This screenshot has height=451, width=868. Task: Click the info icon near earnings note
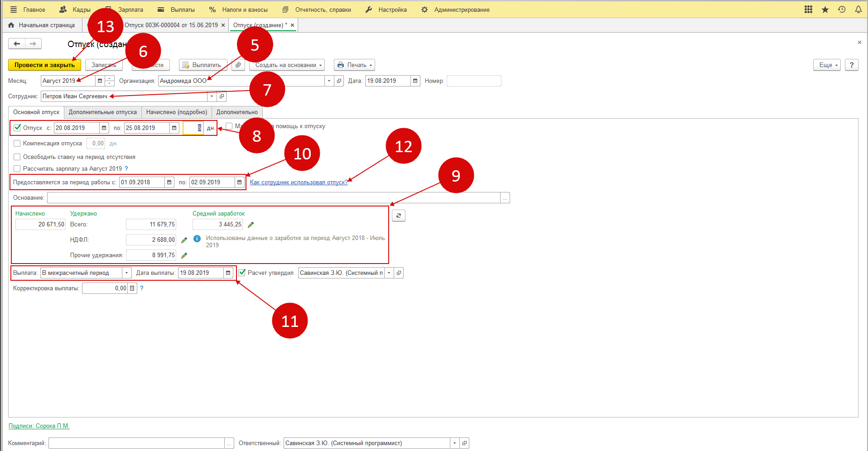pyautogui.click(x=197, y=239)
